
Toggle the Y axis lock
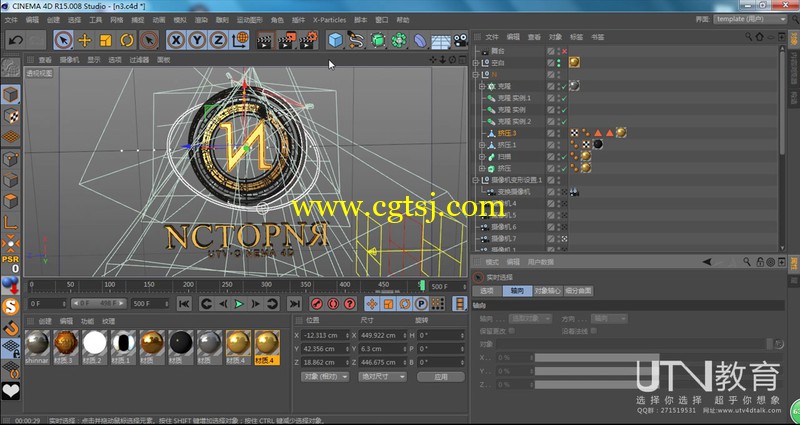[197, 40]
